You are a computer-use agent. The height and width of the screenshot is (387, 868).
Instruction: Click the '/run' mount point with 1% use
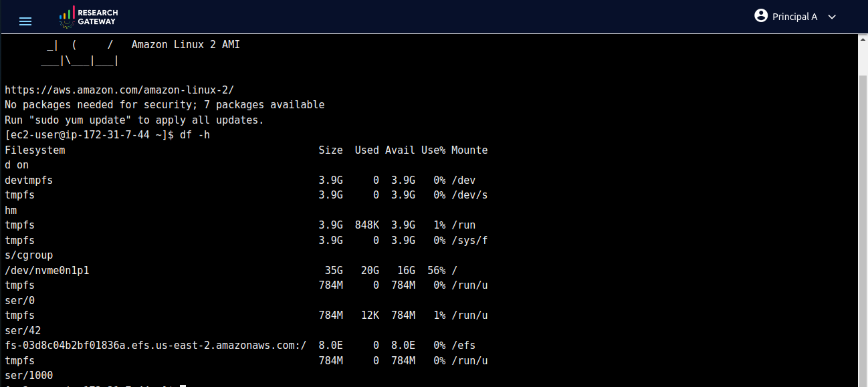click(x=463, y=225)
